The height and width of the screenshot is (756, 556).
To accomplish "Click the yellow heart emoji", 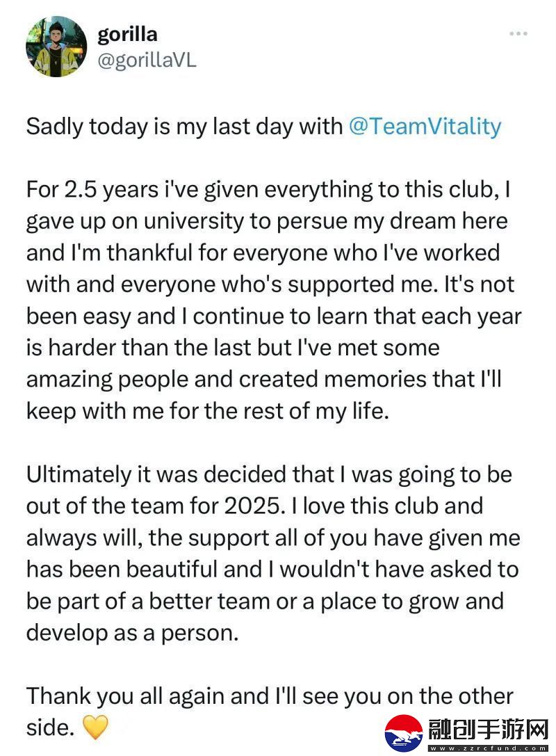I will [95, 727].
